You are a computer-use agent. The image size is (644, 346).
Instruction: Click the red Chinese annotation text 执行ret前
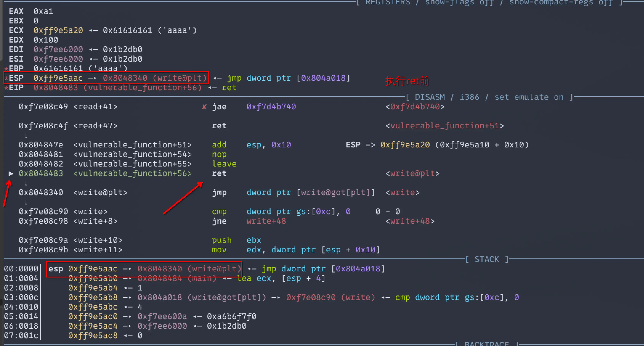pyautogui.click(x=407, y=81)
